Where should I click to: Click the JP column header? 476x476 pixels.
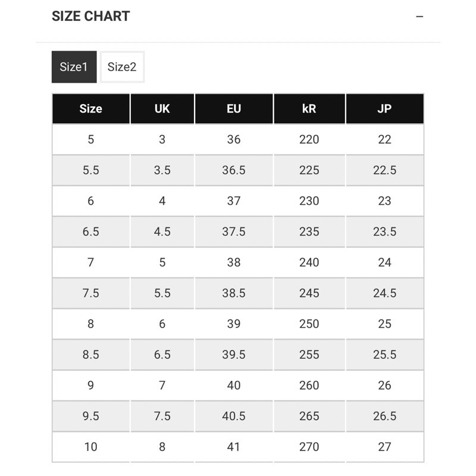[384, 109]
